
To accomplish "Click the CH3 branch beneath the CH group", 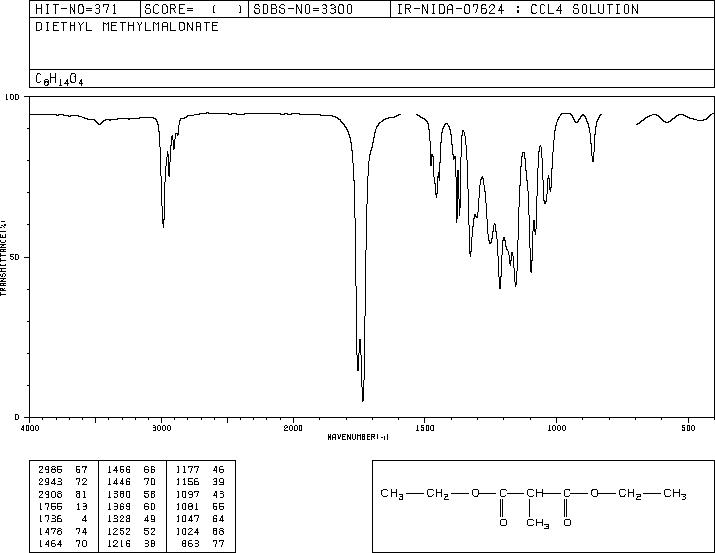I will pyautogui.click(x=538, y=523).
